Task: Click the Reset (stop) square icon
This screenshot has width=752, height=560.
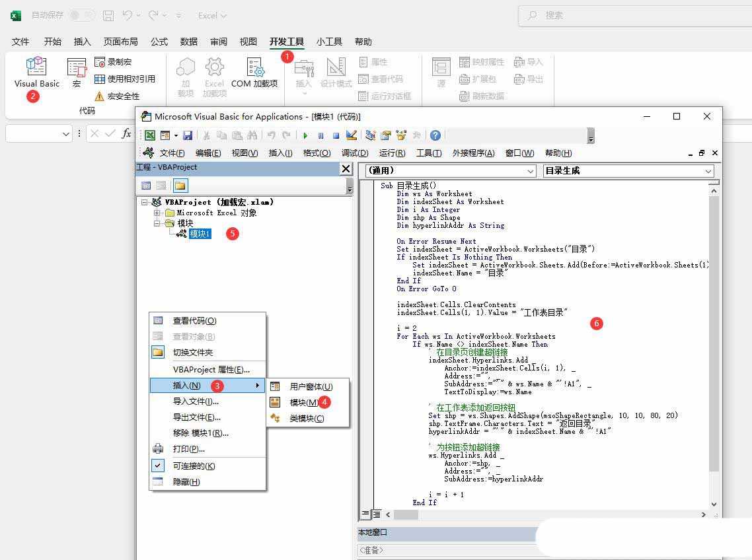Action: click(336, 135)
